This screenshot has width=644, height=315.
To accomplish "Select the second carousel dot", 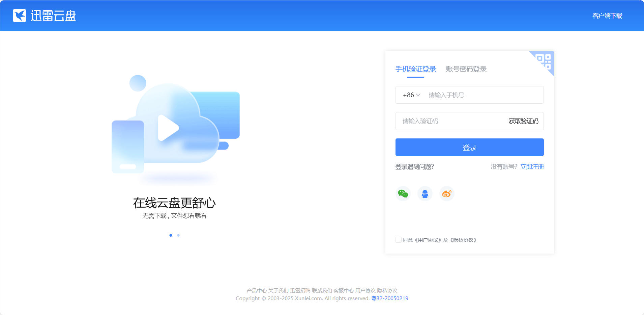I will [178, 235].
